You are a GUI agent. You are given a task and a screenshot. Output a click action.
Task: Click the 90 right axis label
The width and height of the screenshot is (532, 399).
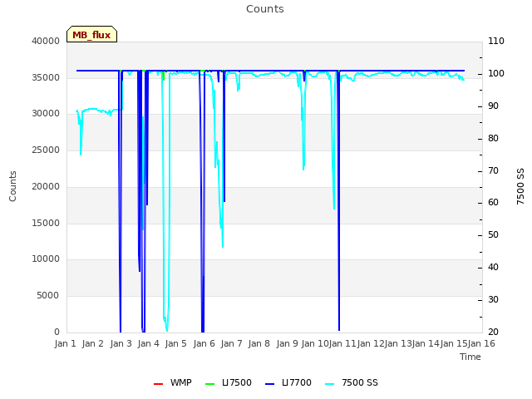[493, 106]
